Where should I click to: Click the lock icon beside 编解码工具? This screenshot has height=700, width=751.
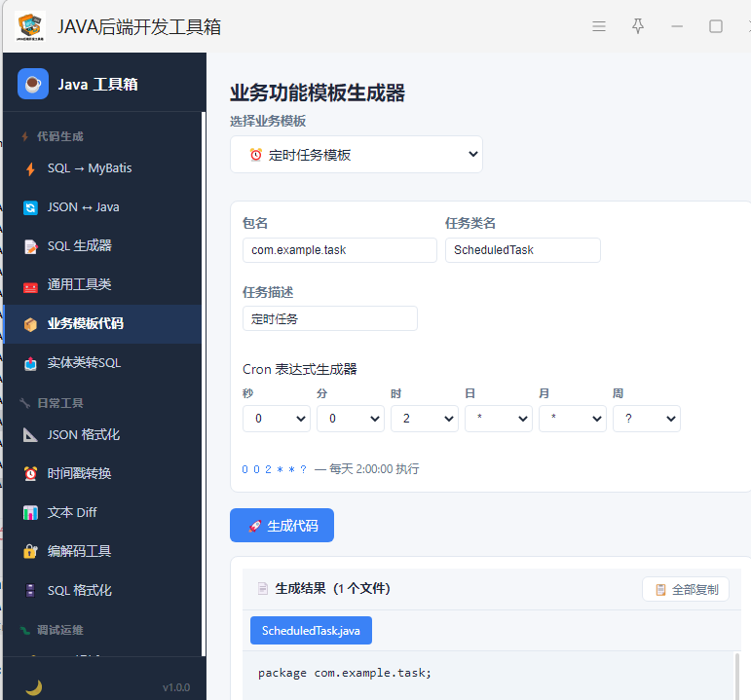pos(30,552)
